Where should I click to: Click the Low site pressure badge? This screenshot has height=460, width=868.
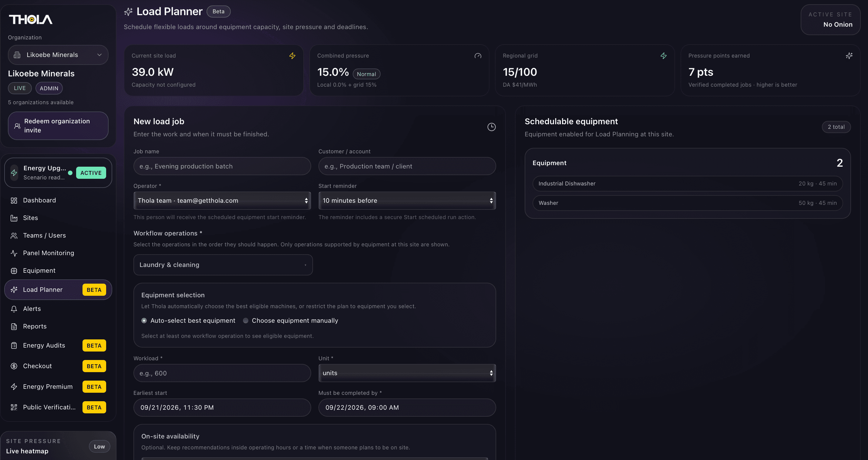coord(99,447)
